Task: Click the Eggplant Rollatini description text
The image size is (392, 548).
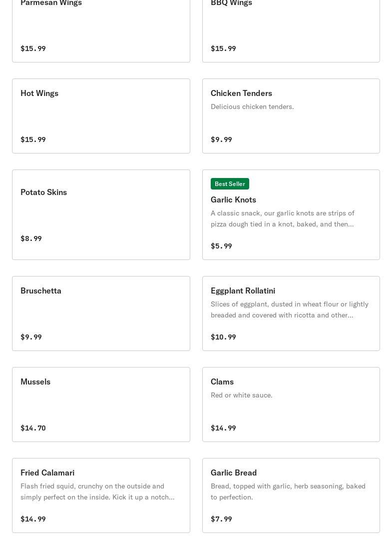Action: (x=290, y=309)
